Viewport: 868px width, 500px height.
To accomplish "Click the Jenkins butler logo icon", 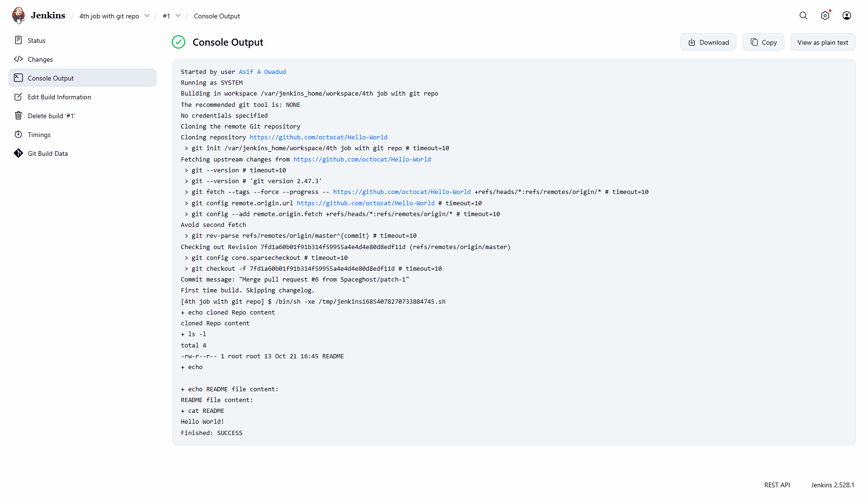I will pyautogui.click(x=18, y=16).
